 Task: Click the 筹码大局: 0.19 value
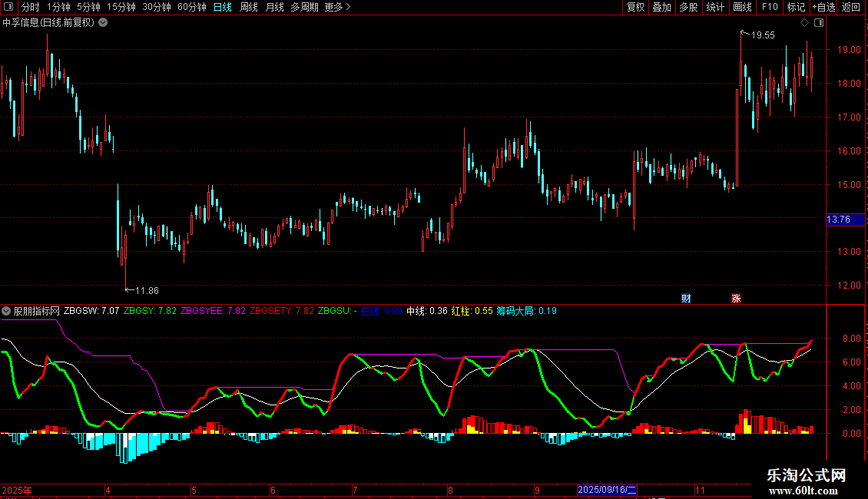[x=526, y=312]
